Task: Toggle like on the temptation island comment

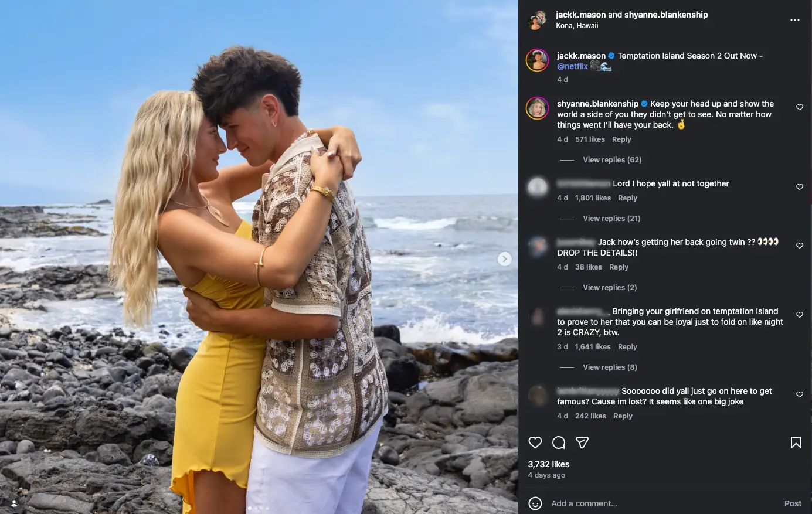Action: [799, 315]
